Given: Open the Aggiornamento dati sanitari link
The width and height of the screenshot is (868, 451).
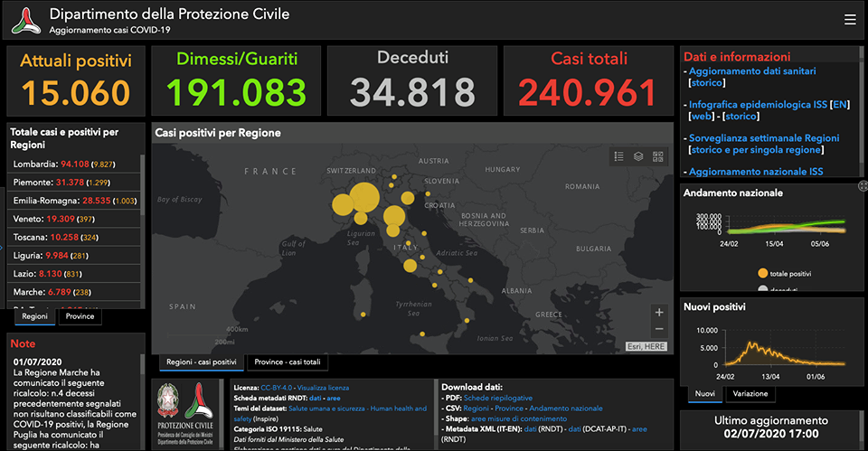Looking at the screenshot, I should (x=752, y=70).
